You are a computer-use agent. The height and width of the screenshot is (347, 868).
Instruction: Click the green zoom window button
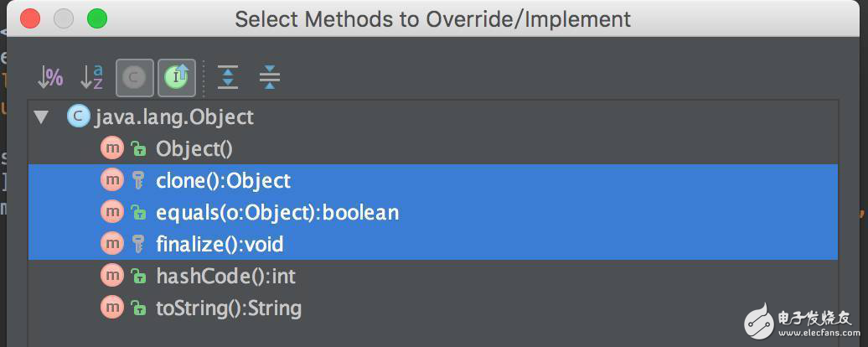click(x=97, y=18)
